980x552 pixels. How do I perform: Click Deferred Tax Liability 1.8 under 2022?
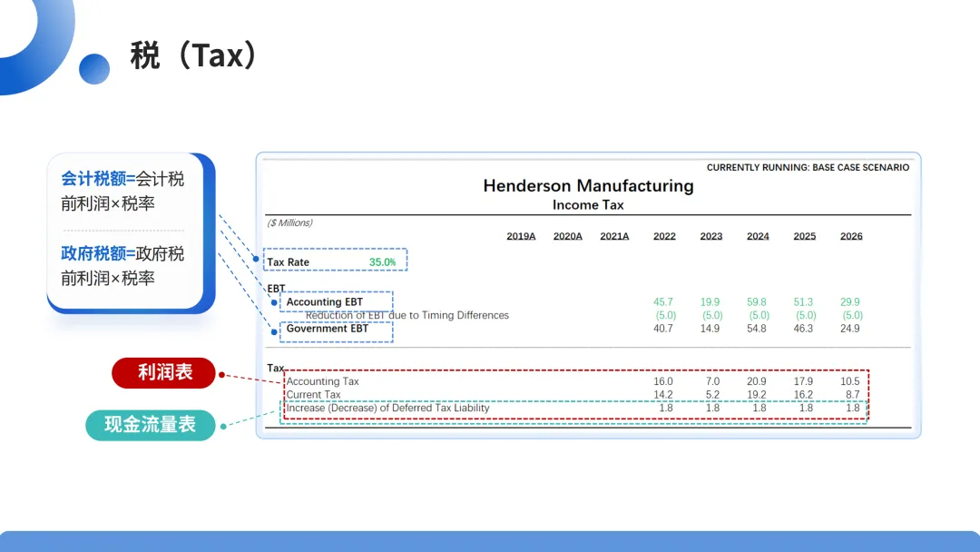666,409
